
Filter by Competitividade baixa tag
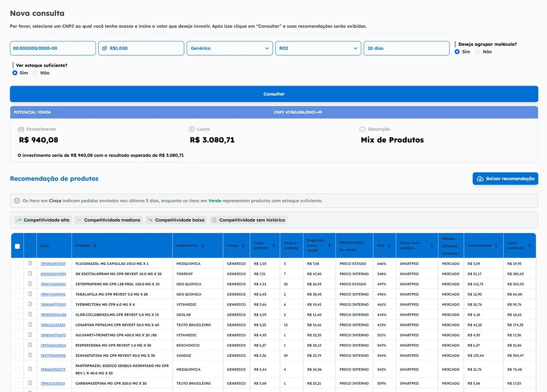[x=175, y=220]
